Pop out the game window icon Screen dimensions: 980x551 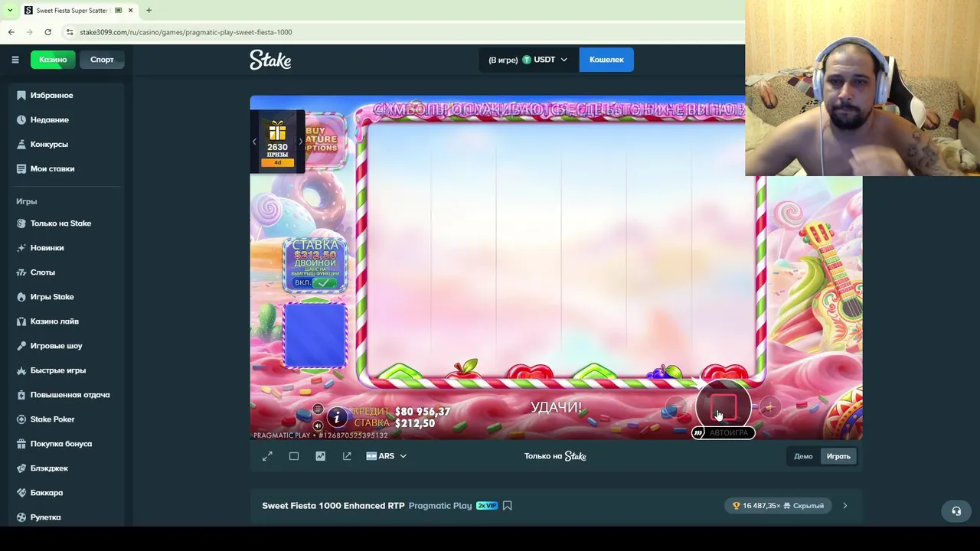347,456
